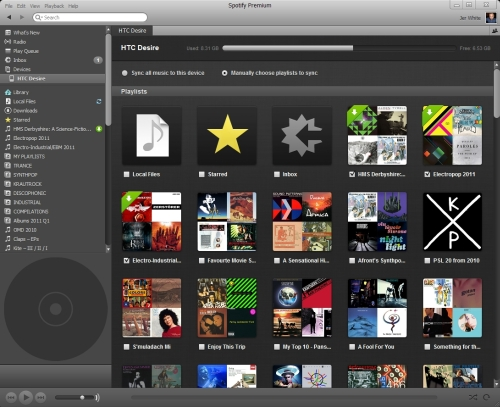Select Manually choose playlists to sync
This screenshot has width=500, height=407.
coord(225,73)
